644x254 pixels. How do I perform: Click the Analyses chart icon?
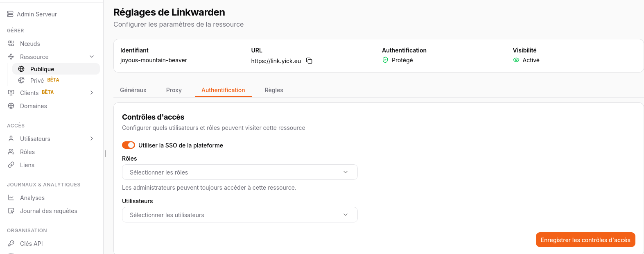pos(11,197)
